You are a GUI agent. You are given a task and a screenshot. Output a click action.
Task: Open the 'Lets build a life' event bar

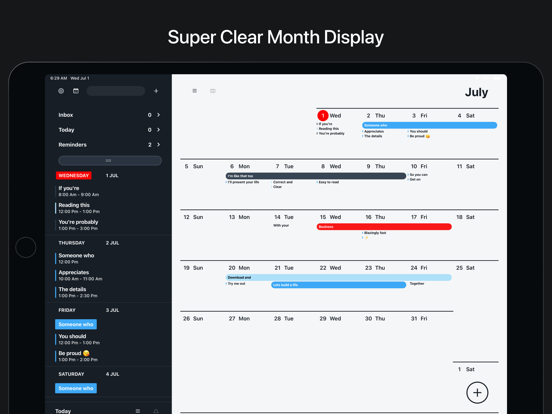339,285
